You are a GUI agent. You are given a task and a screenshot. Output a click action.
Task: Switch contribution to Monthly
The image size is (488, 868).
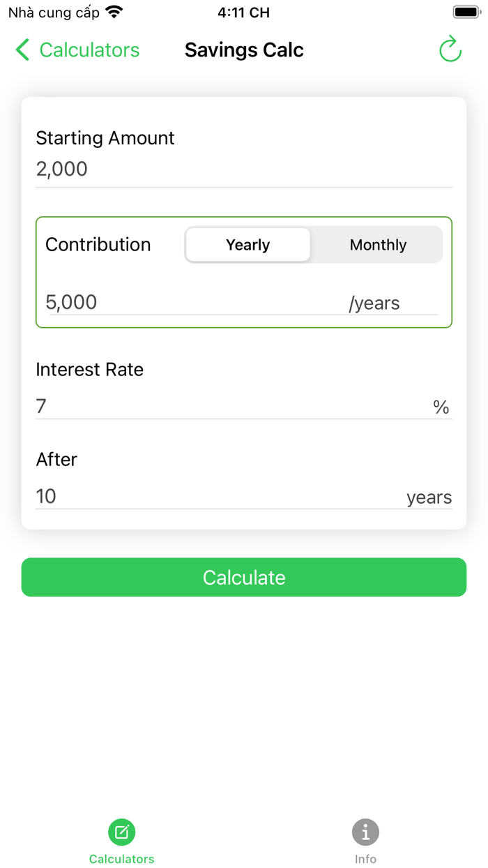[377, 244]
